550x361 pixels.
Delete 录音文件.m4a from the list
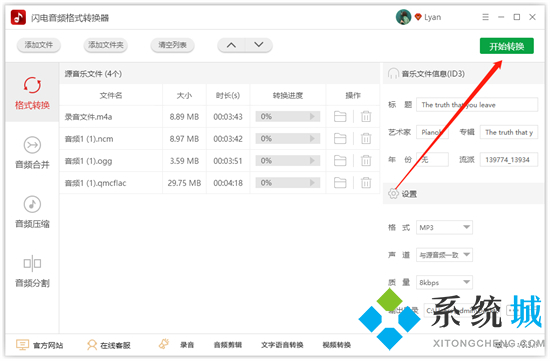coord(366,116)
